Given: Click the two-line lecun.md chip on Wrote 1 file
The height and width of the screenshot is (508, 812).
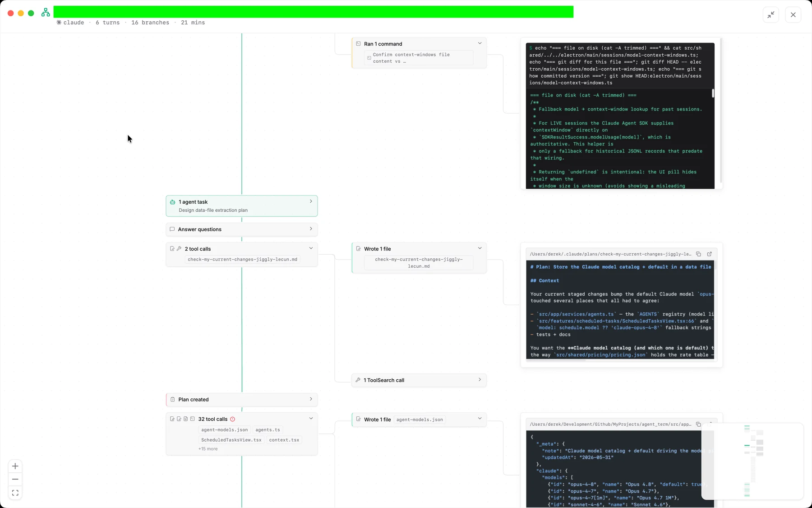Looking at the screenshot, I should point(419,263).
